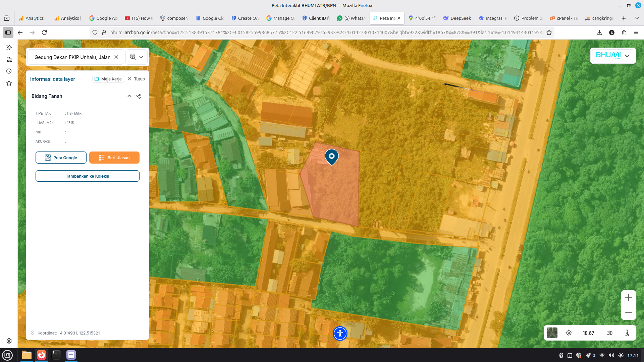Viewport: 644px width, 362px height.
Task: Click the blue map location pin
Action: click(331, 157)
